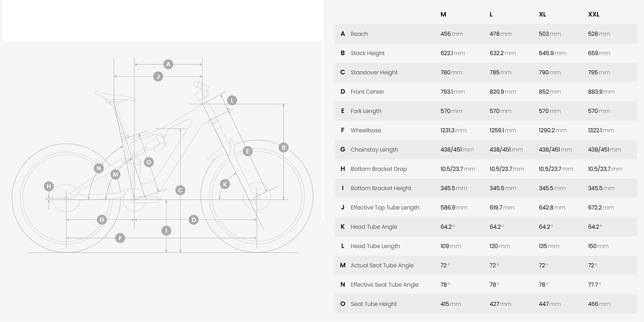Select the Bottom Bracket Height marker I

[x=166, y=231]
